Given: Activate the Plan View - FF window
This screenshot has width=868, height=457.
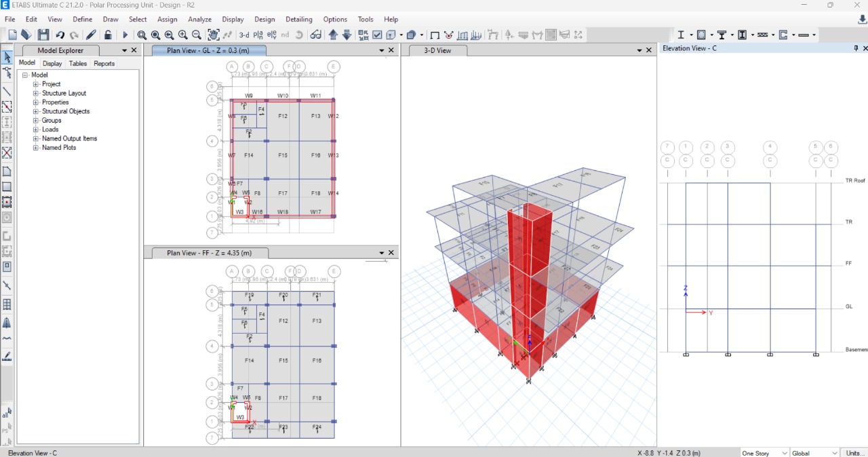Looking at the screenshot, I should point(210,252).
